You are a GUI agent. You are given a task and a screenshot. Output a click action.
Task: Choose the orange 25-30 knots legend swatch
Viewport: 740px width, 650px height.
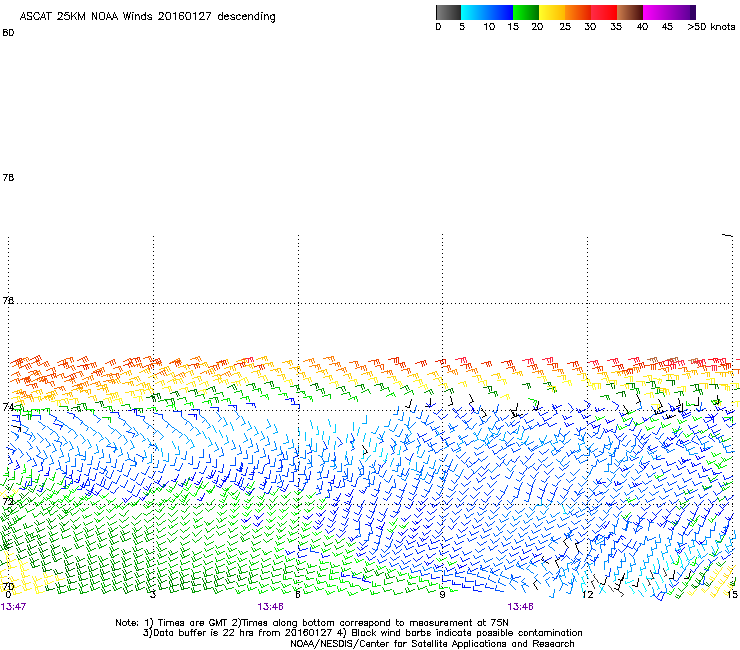click(578, 12)
